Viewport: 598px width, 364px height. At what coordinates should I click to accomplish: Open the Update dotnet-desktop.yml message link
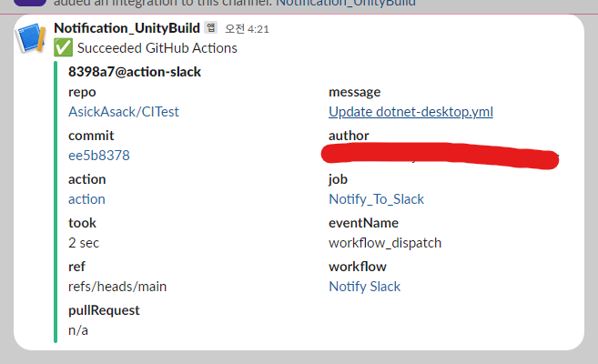click(x=410, y=112)
